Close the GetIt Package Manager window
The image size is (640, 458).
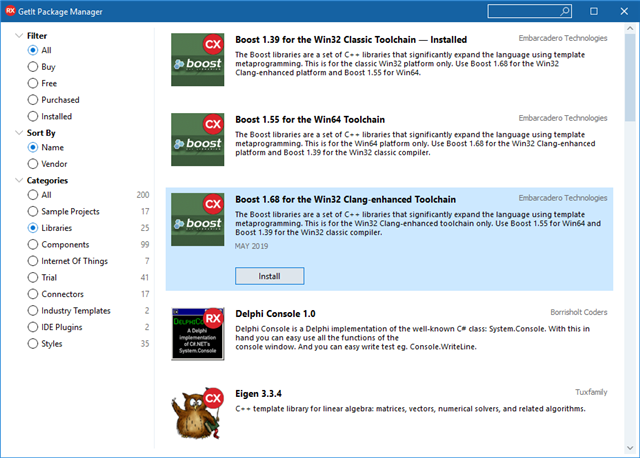(x=624, y=11)
